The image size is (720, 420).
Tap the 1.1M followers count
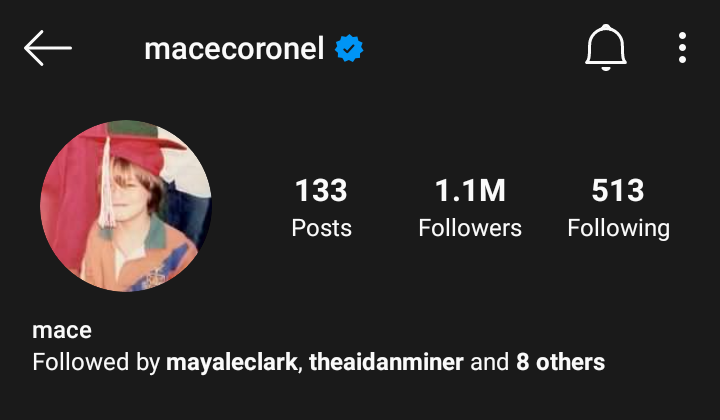(470, 190)
